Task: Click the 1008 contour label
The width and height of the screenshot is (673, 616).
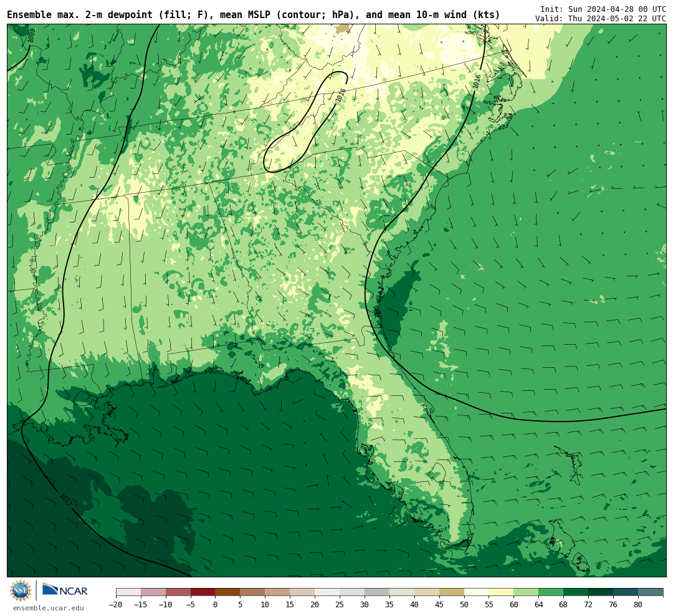Action: 31,35
